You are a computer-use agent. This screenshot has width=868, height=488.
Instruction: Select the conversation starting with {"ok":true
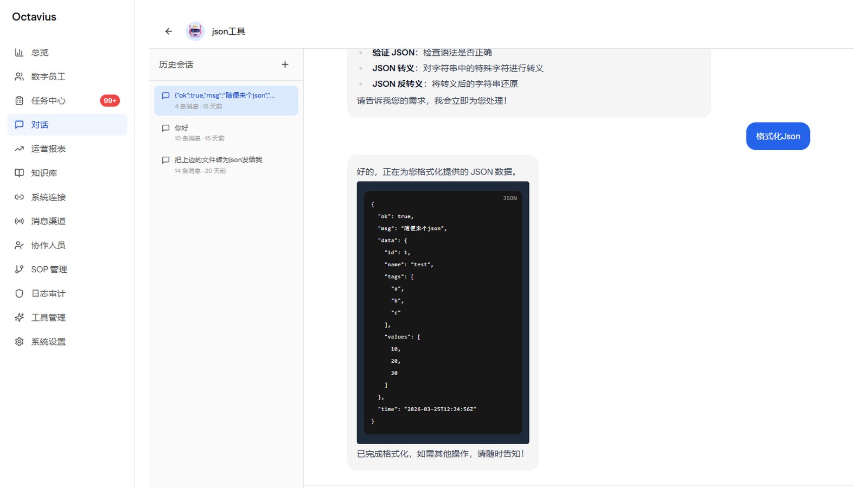(226, 100)
